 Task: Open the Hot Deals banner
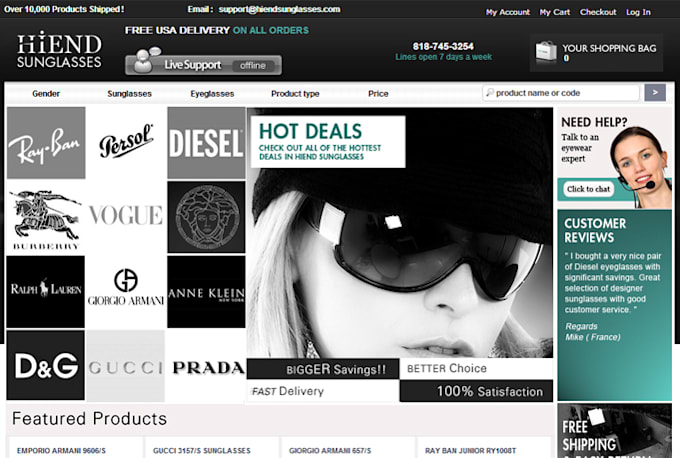click(328, 141)
